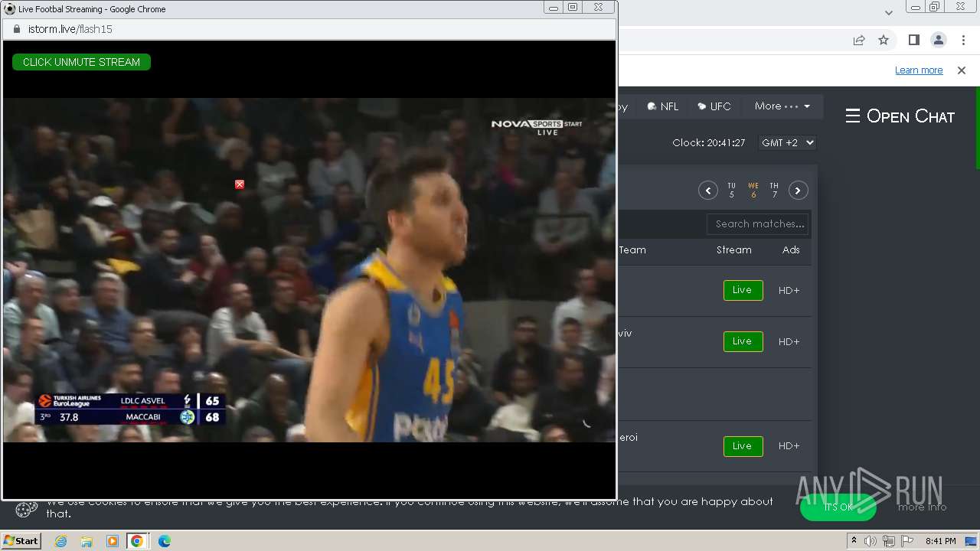Select Tuesday 5 in date picker
The width and height of the screenshot is (980, 551).
731,191
